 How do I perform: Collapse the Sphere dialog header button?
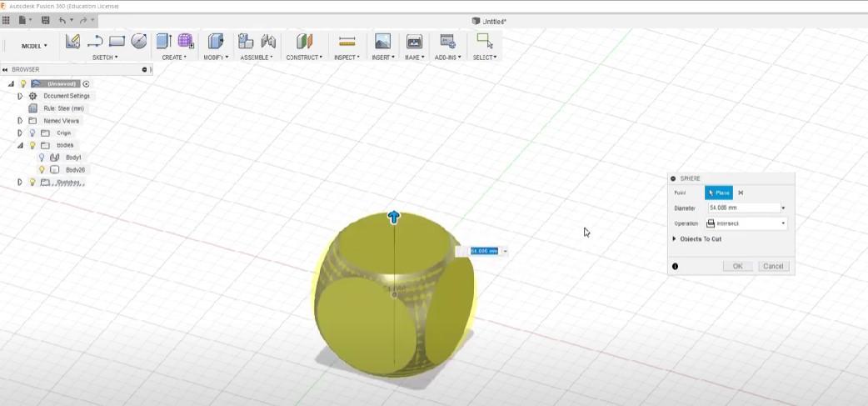tap(673, 179)
